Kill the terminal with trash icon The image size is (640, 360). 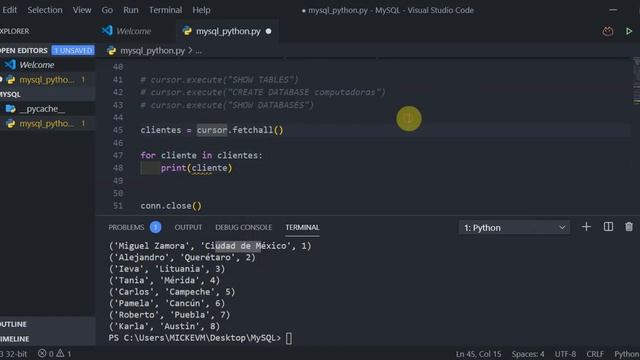tap(629, 227)
